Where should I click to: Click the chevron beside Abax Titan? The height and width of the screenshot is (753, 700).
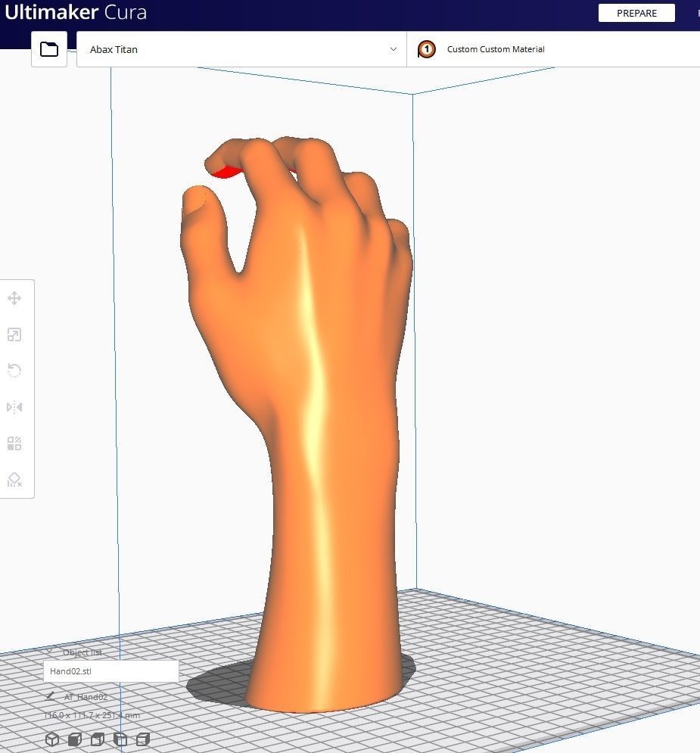click(394, 49)
